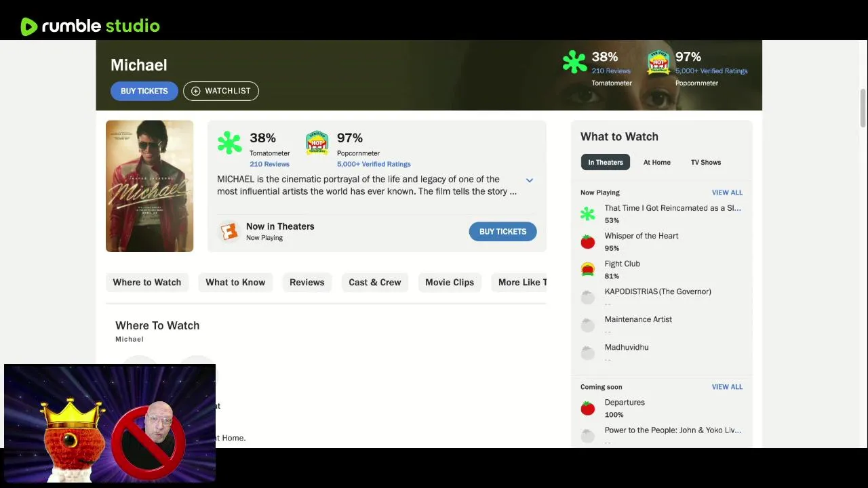Click the 97% Popcornmeter score in header banner
The width and height of the screenshot is (868, 488).
point(688,57)
